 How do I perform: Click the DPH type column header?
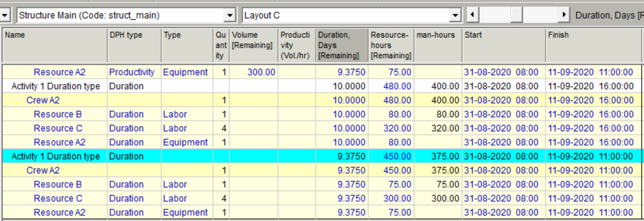(x=134, y=45)
